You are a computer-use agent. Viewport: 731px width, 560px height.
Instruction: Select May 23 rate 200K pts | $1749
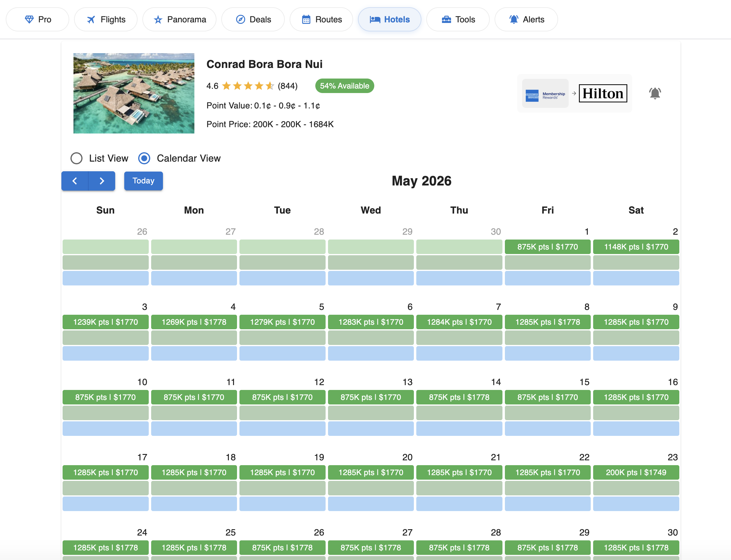tap(636, 473)
